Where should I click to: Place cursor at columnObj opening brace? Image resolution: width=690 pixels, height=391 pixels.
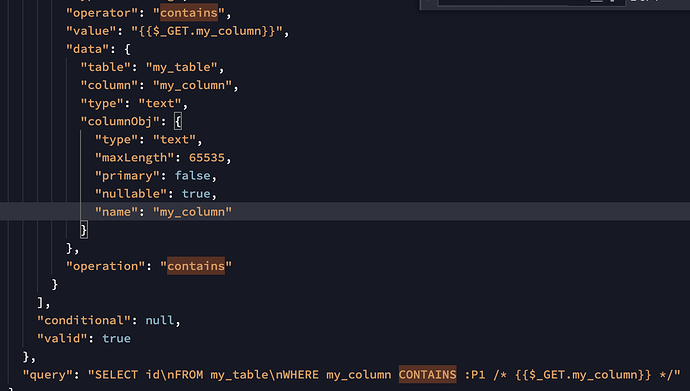pyautogui.click(x=178, y=122)
